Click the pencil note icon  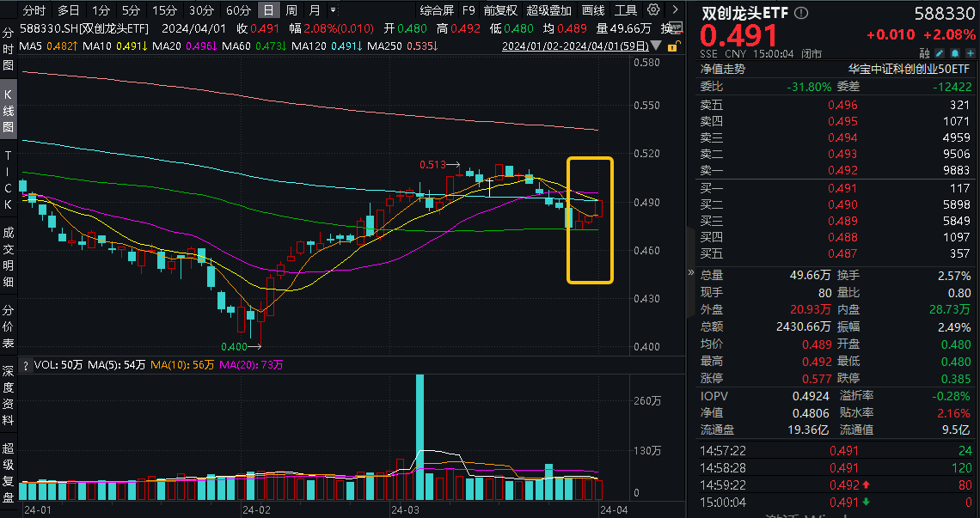point(941,52)
